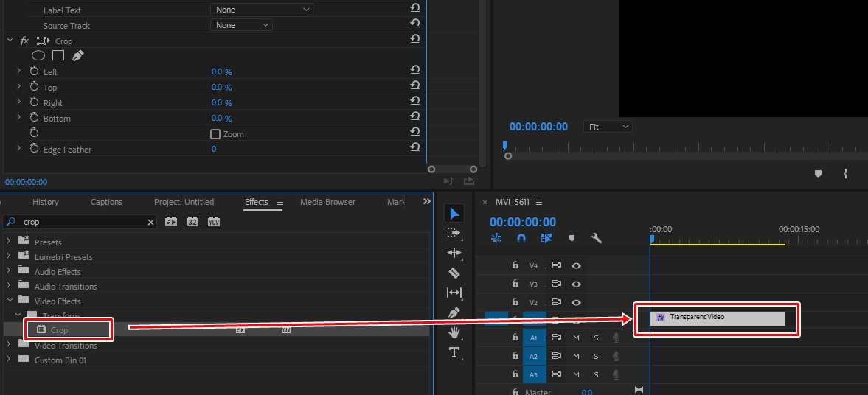Viewport: 868px width, 395px height.
Task: Select the Selection tool arrow
Action: 454,214
